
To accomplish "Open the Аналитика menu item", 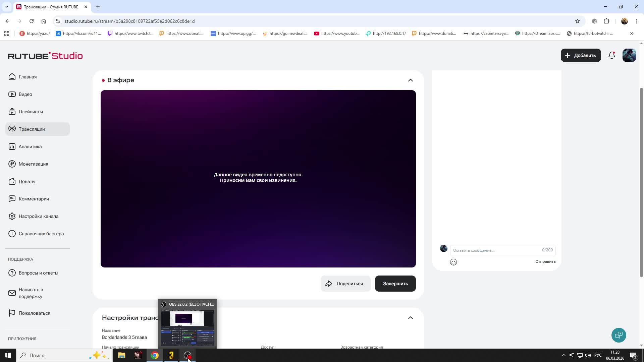I will (30, 146).
